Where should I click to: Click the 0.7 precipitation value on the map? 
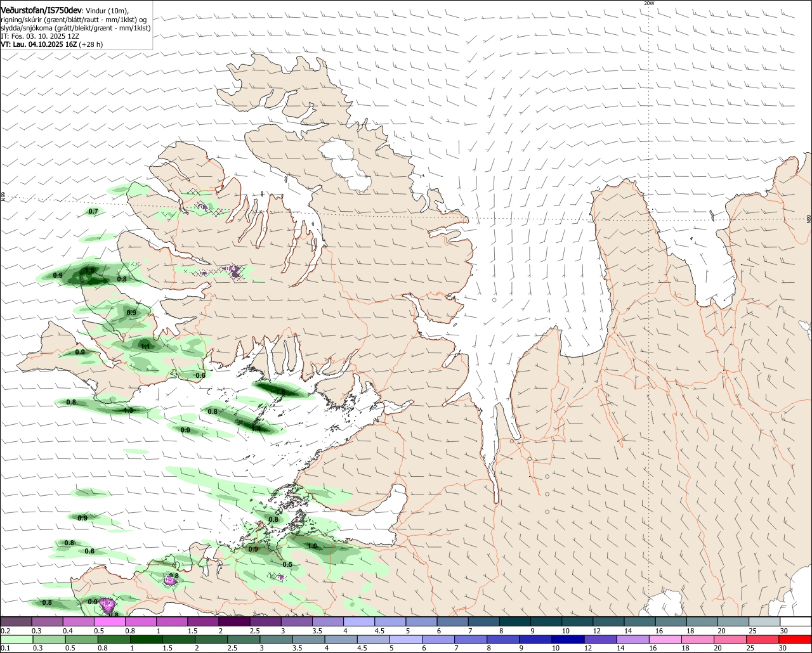click(x=93, y=211)
